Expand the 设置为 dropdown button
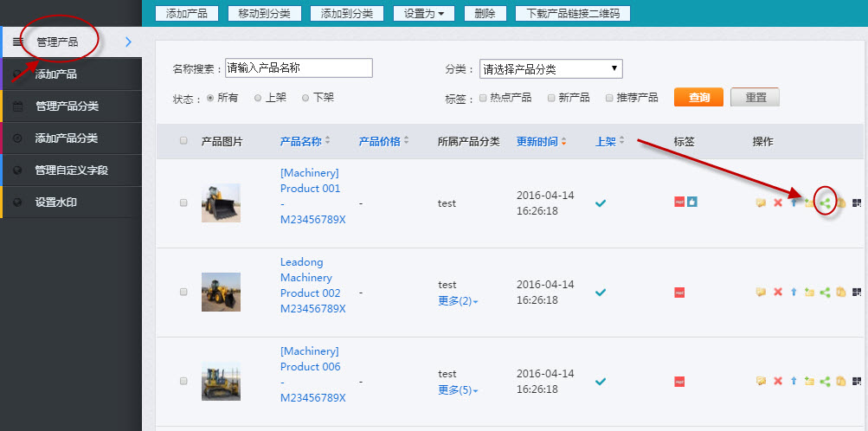Image resolution: width=868 pixels, height=431 pixels. (x=423, y=13)
